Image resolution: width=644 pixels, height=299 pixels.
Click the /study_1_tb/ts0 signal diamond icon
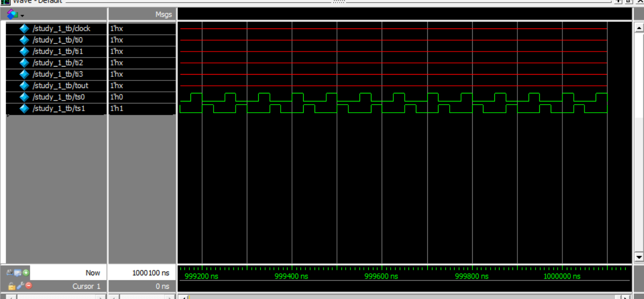pyautogui.click(x=24, y=97)
